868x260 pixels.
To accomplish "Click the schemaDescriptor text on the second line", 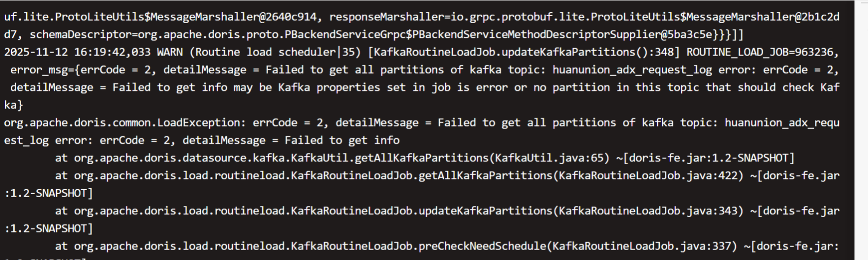I will [80, 34].
